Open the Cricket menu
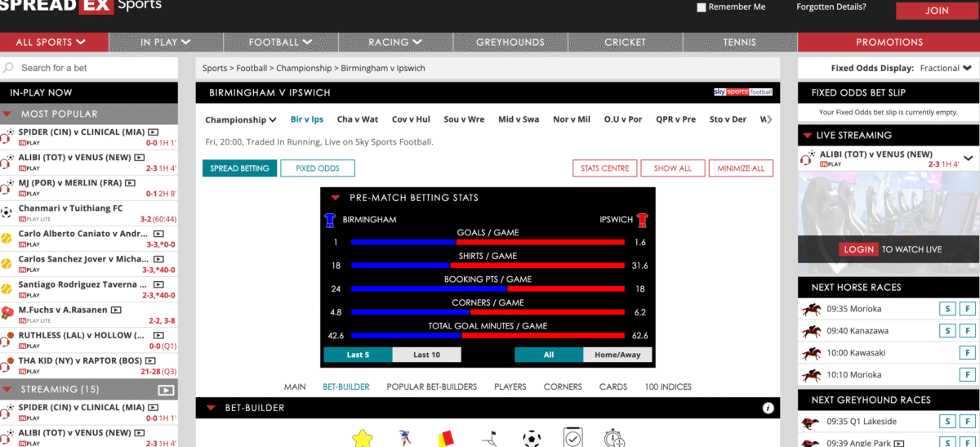 point(626,42)
